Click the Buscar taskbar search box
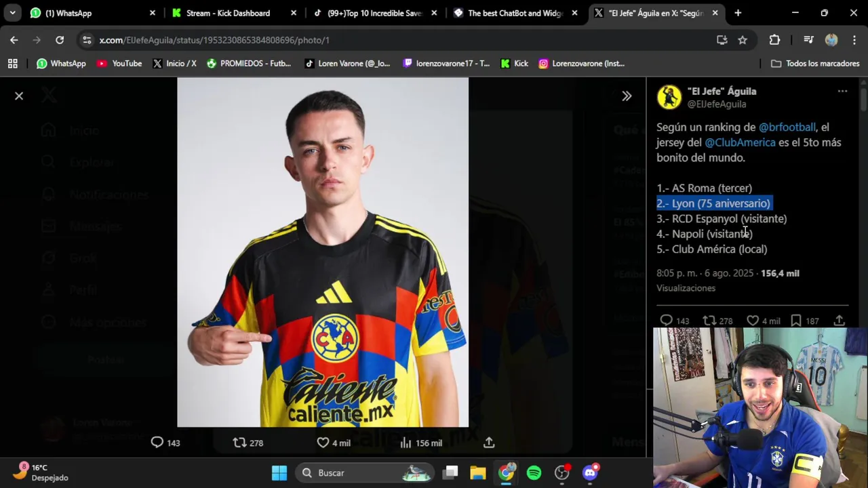The image size is (868, 488). [x=366, y=472]
